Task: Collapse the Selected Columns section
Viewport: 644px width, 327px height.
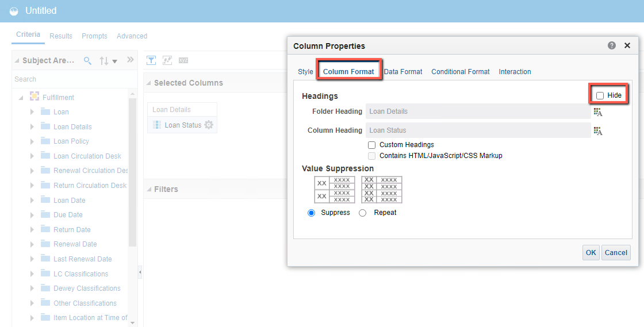Action: click(x=149, y=83)
